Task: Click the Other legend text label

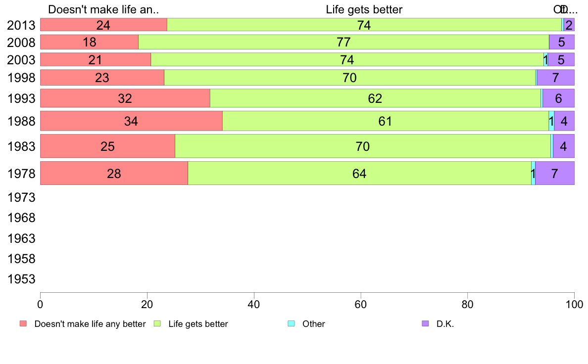Action: point(313,324)
